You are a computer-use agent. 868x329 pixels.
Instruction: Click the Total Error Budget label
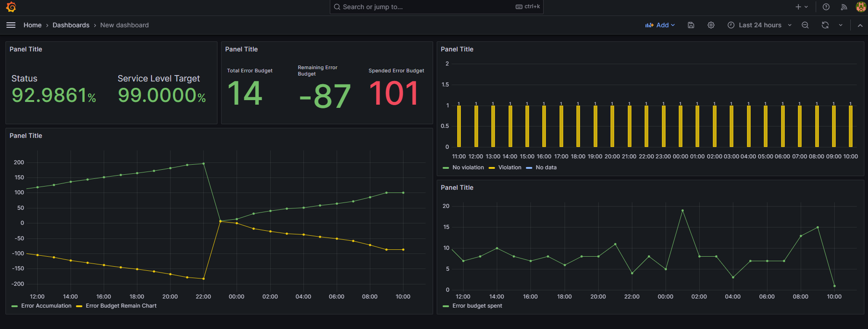pyautogui.click(x=250, y=71)
